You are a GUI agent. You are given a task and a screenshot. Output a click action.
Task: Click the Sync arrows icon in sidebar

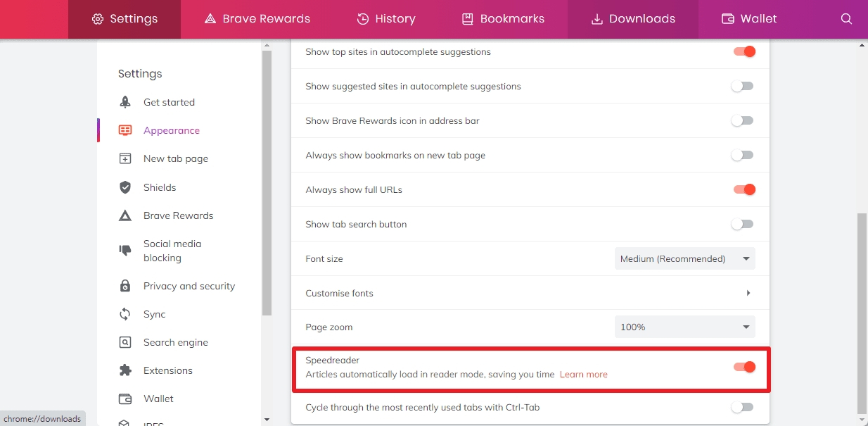[125, 314]
